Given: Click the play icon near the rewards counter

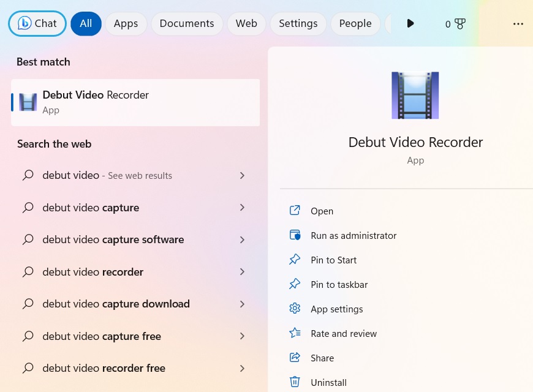Looking at the screenshot, I should click(x=410, y=23).
